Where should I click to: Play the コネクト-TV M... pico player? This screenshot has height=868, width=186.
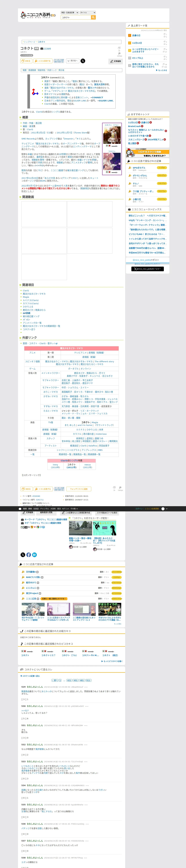[x=83, y=651]
